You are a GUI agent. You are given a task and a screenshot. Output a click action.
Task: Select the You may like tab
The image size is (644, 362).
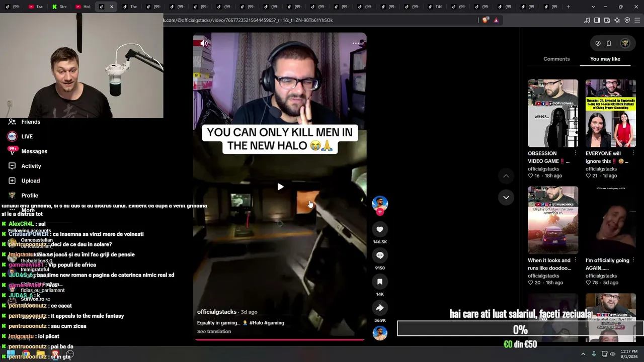605,59
